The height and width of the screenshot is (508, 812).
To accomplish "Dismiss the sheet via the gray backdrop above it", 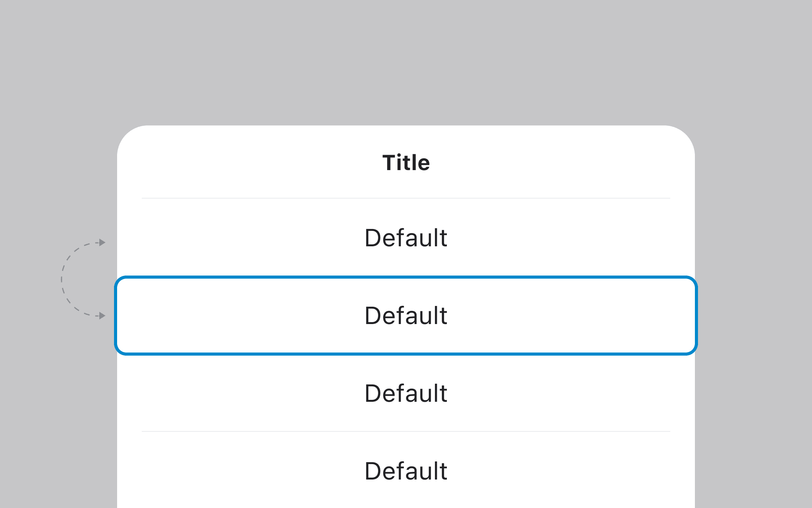I will [406, 62].
